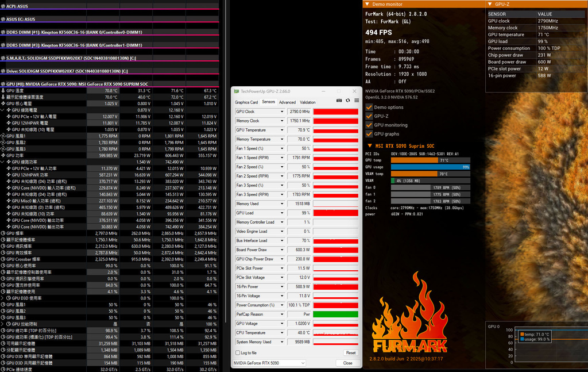Screen dimensions: 588x372
Task: Click the ACPI: ASUS sensor group icon
Action: (x=3, y=6)
